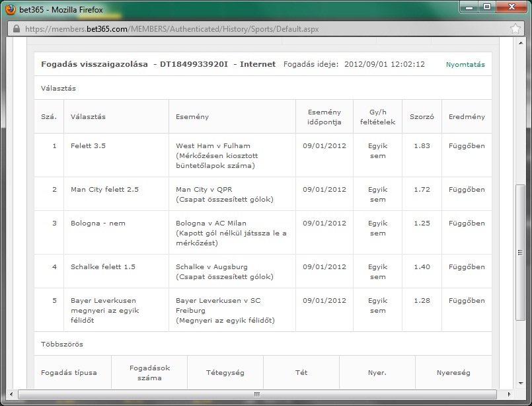Click the Tét column header

tap(301, 373)
